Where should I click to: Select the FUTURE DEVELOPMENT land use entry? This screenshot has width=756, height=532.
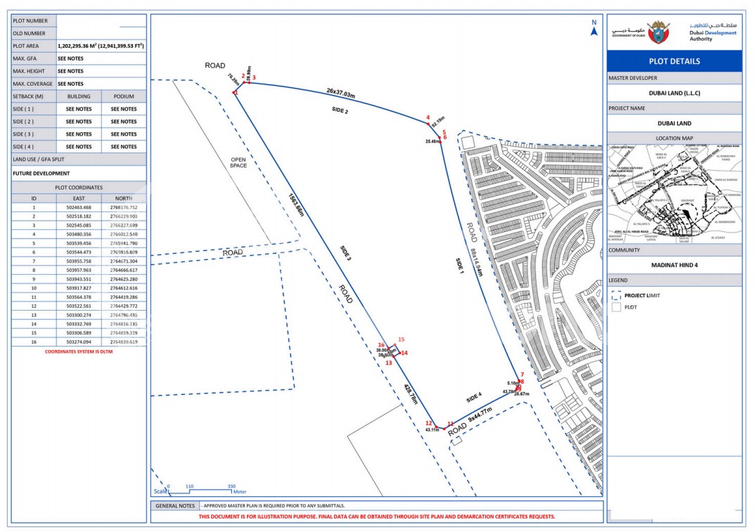[41, 173]
